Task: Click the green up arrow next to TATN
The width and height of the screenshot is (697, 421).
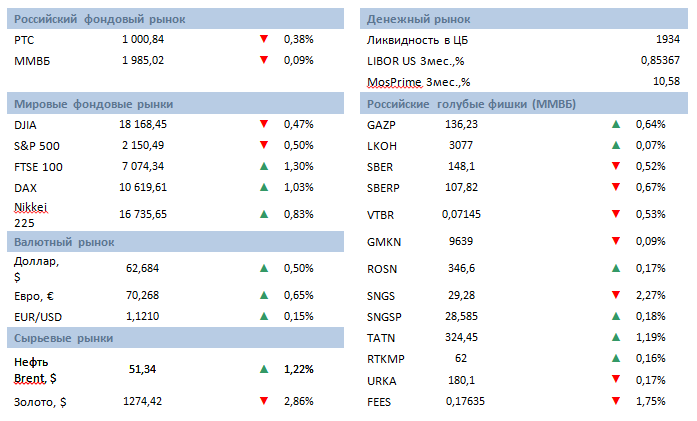Action: pyautogui.click(x=616, y=337)
